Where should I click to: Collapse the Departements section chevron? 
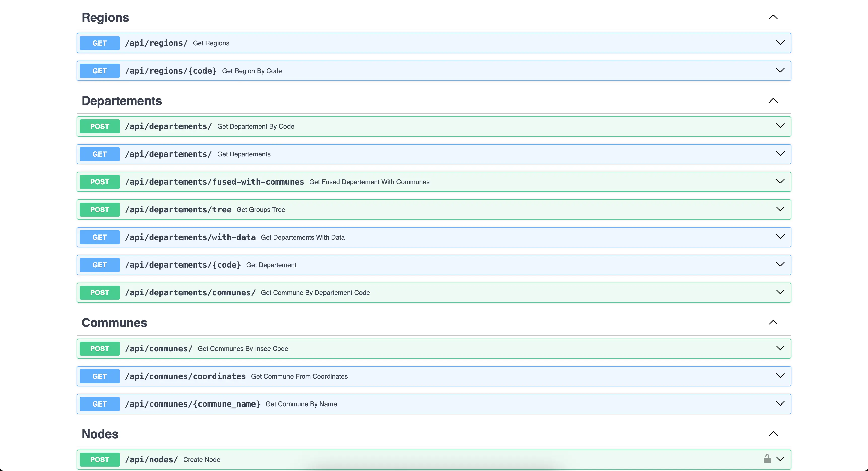[x=773, y=100]
